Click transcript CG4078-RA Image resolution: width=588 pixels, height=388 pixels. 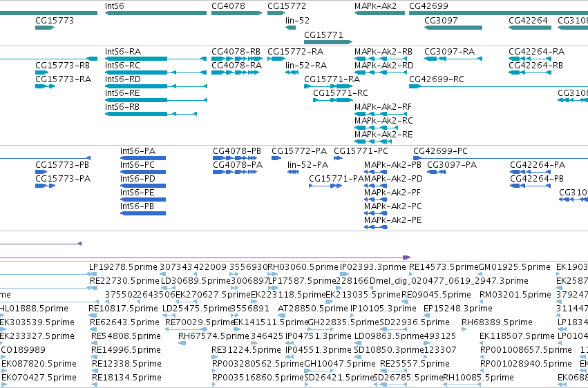[235, 72]
